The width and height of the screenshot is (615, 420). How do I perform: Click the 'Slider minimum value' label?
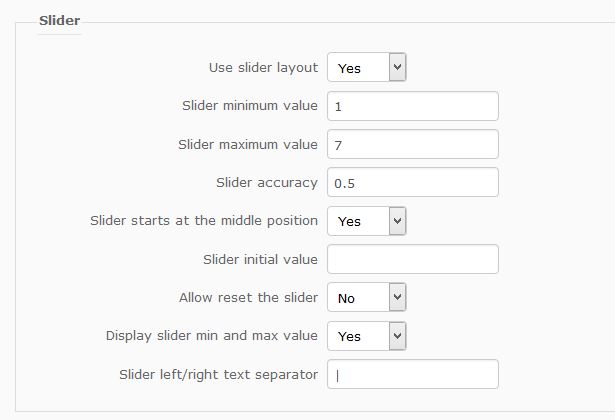(250, 106)
